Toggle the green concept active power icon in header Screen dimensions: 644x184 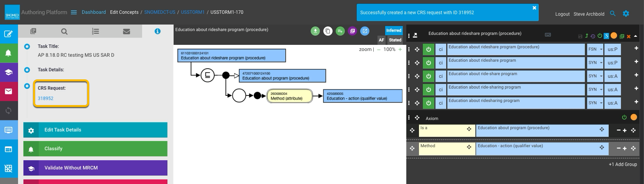pos(600,36)
